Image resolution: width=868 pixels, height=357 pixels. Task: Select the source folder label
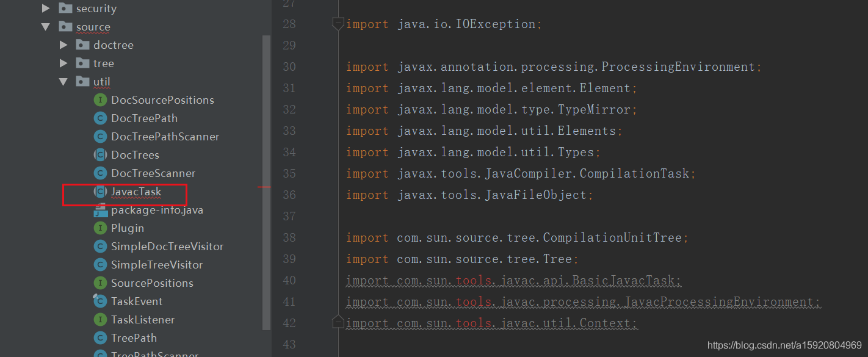93,27
